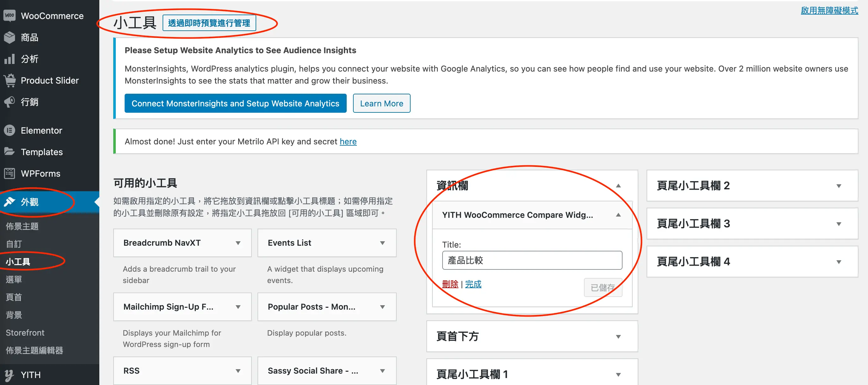Click the Templates folder icon
The image size is (868, 385).
[9, 152]
